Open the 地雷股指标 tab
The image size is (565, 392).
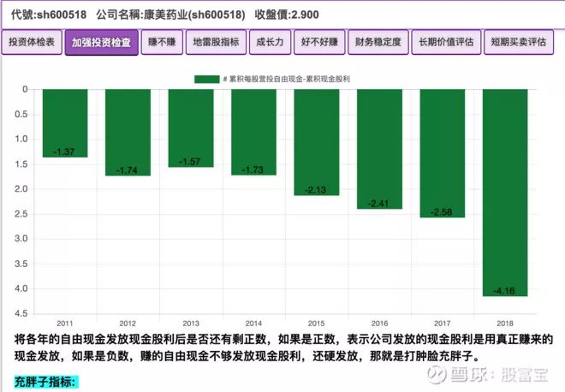[x=216, y=42]
